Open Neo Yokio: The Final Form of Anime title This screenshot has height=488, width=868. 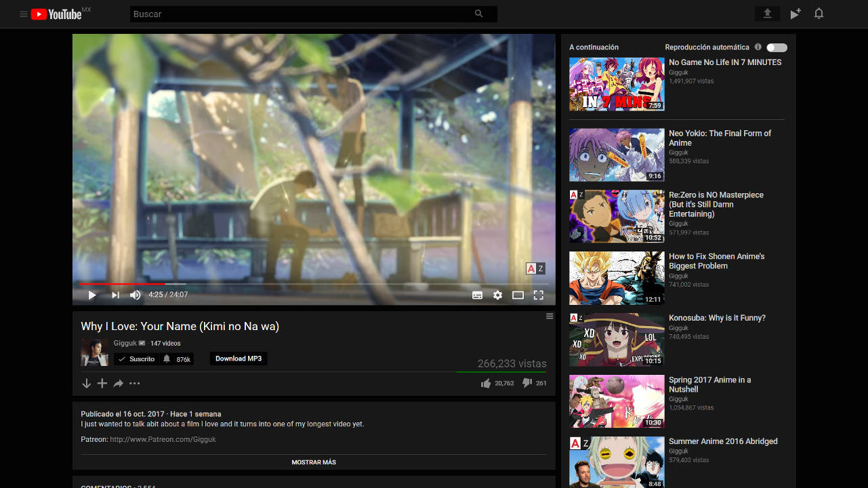click(720, 138)
